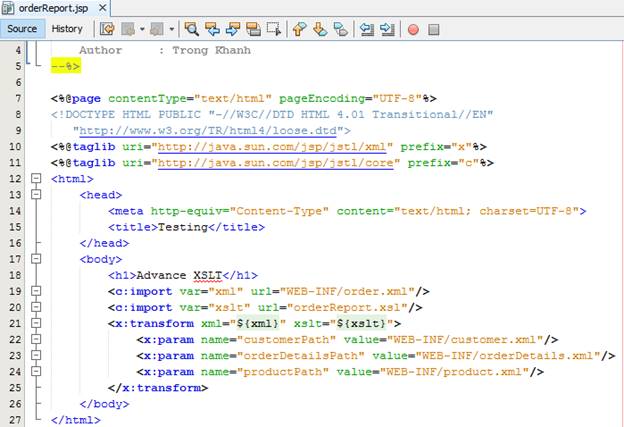Click the "WEB-INF/orderDetails.xml" value
Image resolution: width=624 pixels, height=427 pixels.
coord(508,356)
